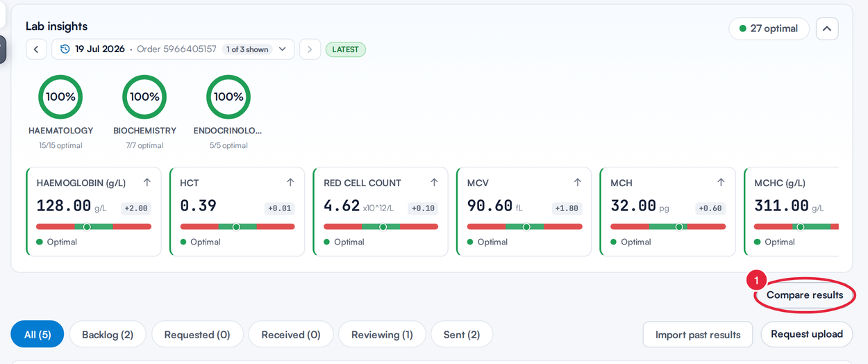Select the Sent (2) tab
Viewport: 868px width, 364px height.
pyautogui.click(x=462, y=334)
